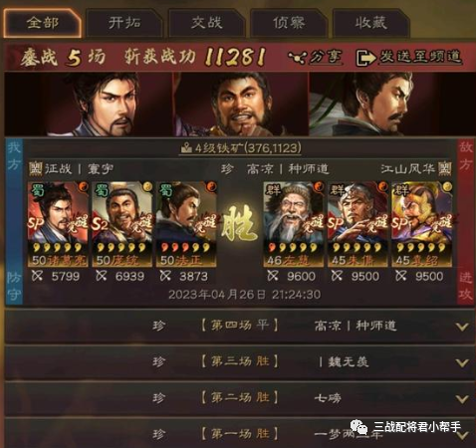Open the 诸葛亮 hero card
This screenshot has width=476, height=448.
[x=58, y=224]
